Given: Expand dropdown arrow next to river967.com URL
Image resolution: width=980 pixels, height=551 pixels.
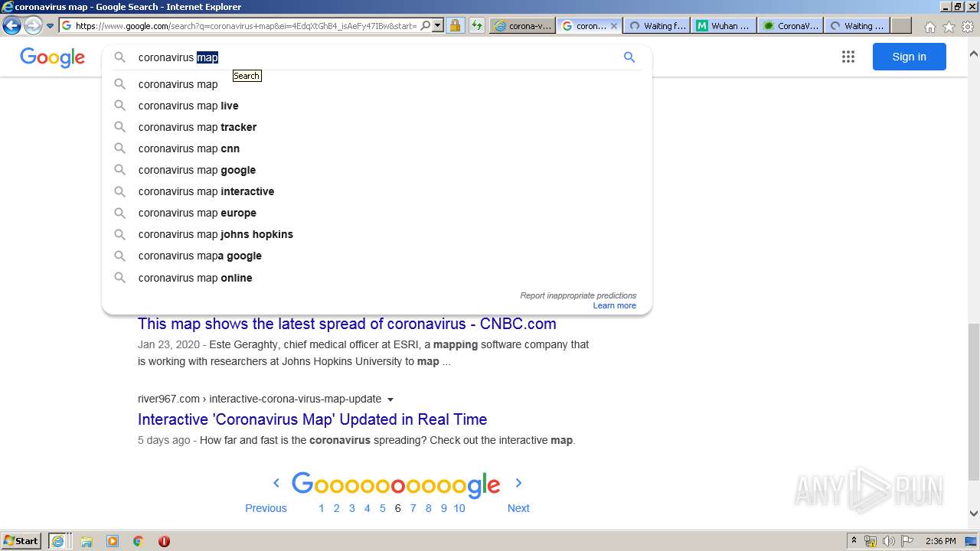Looking at the screenshot, I should pos(390,399).
